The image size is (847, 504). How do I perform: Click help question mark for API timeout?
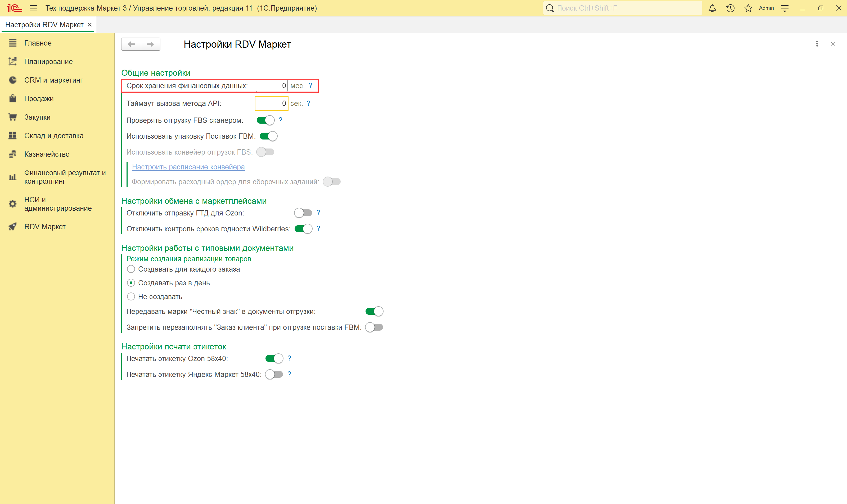[x=308, y=103]
